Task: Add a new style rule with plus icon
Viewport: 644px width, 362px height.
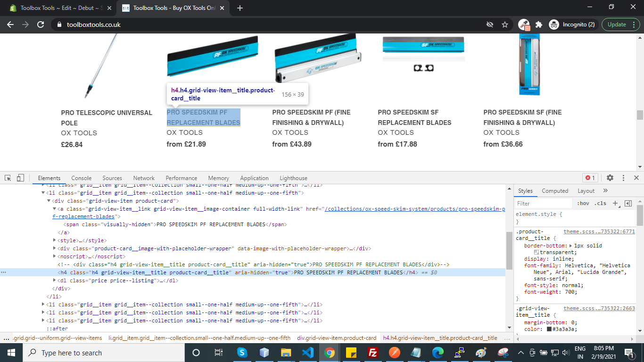Action: [615, 203]
